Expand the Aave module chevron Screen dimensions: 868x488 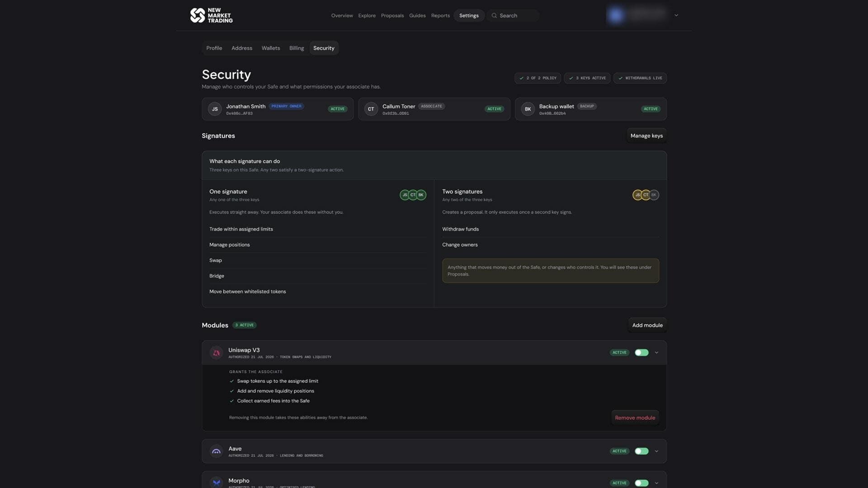tap(656, 451)
